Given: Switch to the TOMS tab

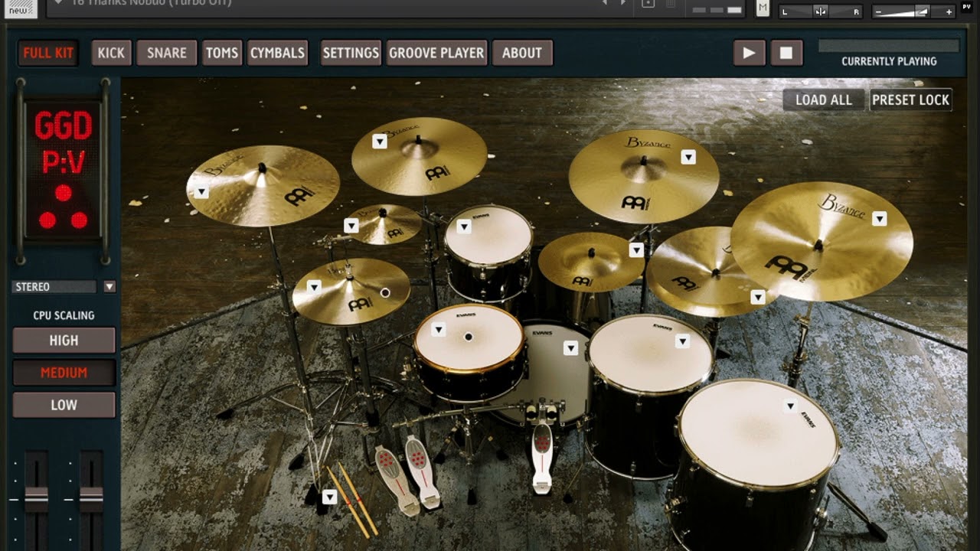Looking at the screenshot, I should 222,53.
